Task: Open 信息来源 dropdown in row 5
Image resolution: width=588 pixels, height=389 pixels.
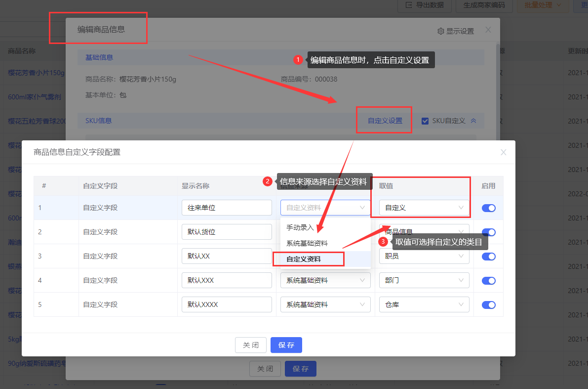Action: pyautogui.click(x=325, y=304)
